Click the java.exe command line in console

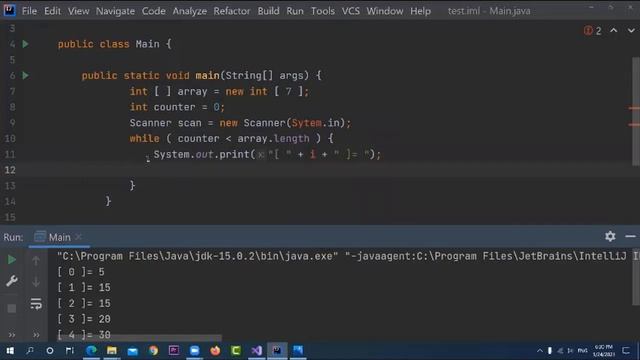[x=348, y=256]
